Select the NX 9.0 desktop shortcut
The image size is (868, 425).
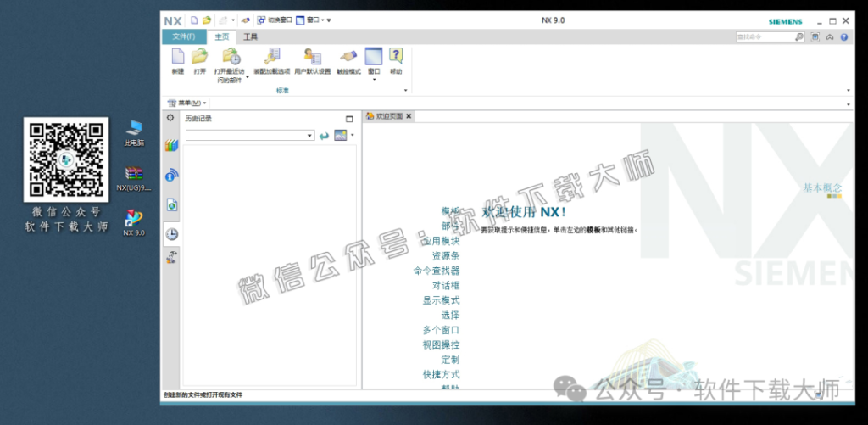click(x=133, y=223)
